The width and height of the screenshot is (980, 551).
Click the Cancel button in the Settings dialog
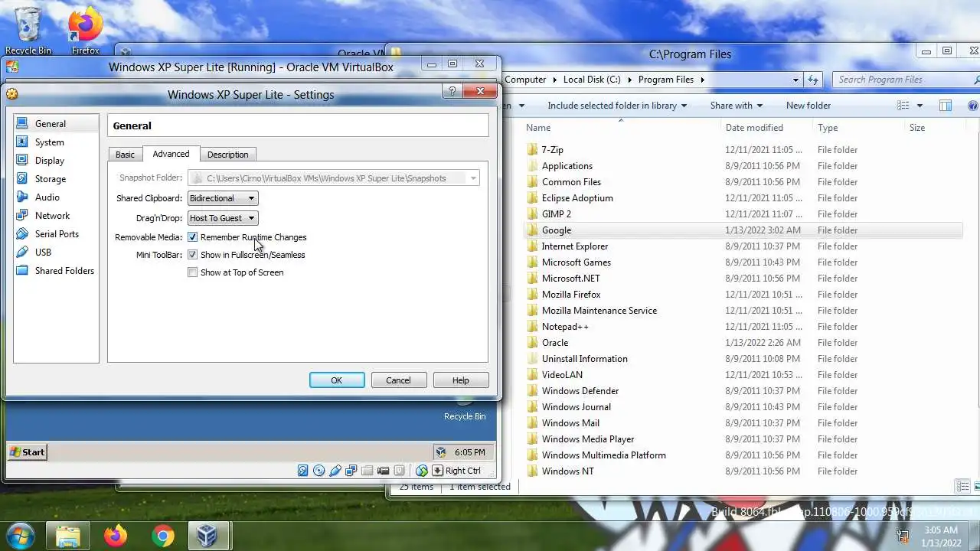(x=398, y=380)
